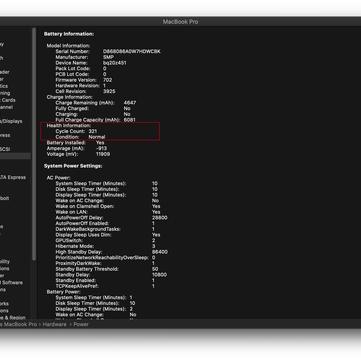Click the sidebar's vertical scrollbar thumb
This screenshot has height=361, width=361.
[34, 143]
